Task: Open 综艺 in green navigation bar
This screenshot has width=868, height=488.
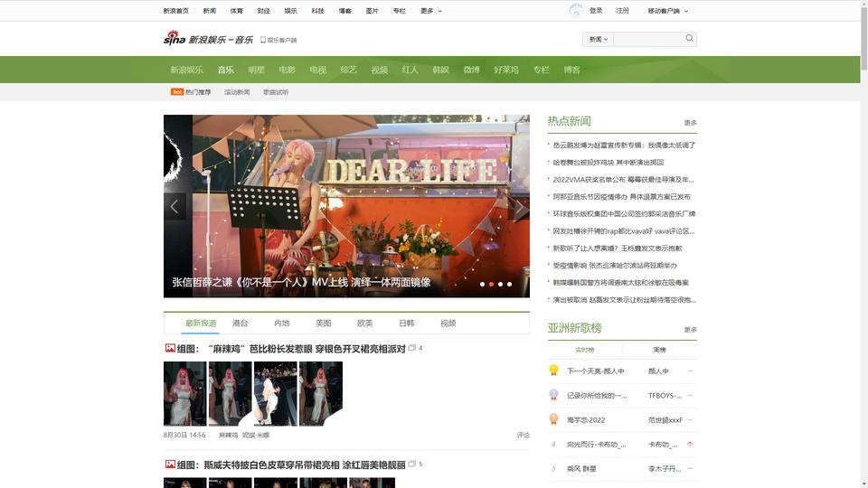Action: point(349,70)
